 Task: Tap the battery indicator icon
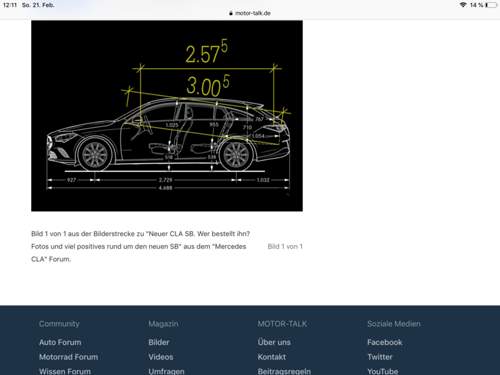point(491,5)
